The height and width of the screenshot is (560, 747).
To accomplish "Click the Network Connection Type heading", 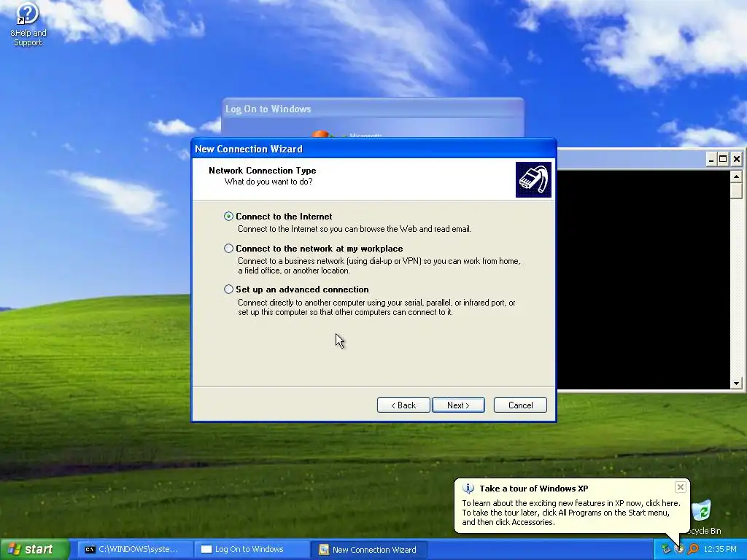I will click(263, 171).
